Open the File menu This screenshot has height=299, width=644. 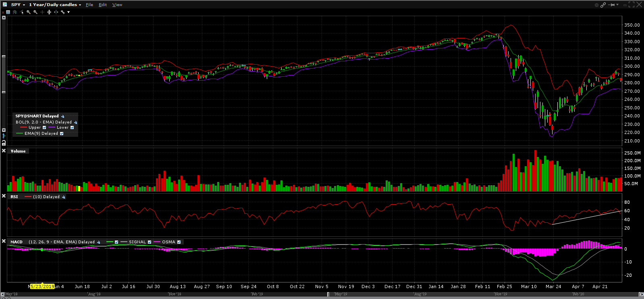click(x=89, y=5)
